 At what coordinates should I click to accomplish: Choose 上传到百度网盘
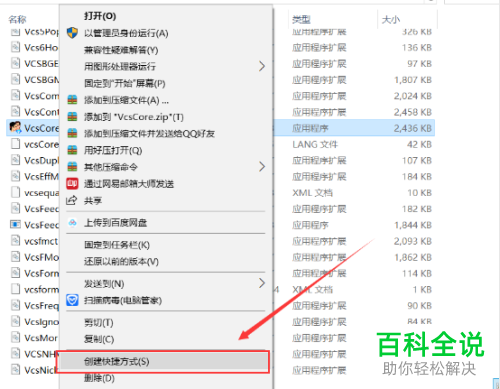click(x=115, y=223)
